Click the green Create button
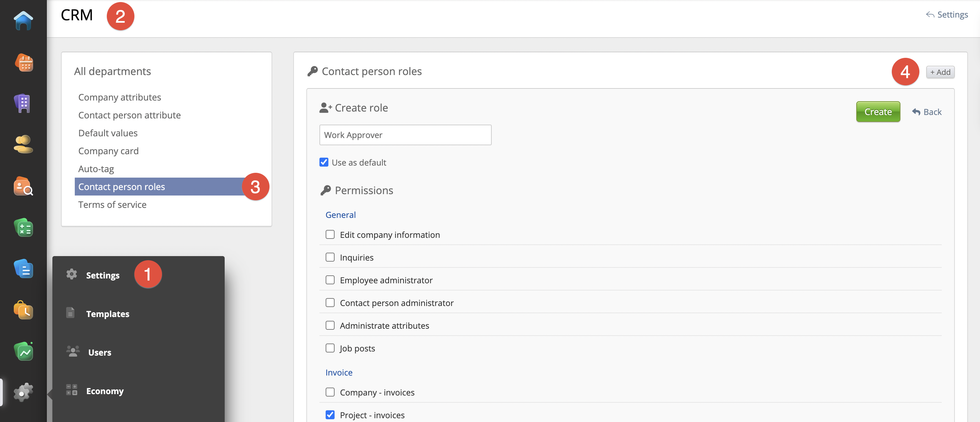This screenshot has width=980, height=422. pos(878,112)
